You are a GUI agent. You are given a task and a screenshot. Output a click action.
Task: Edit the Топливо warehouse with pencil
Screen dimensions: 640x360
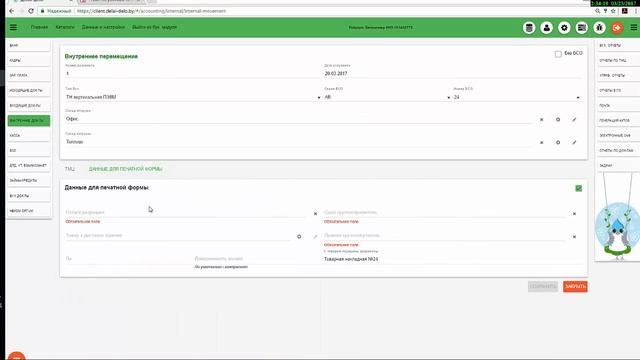click(x=574, y=142)
